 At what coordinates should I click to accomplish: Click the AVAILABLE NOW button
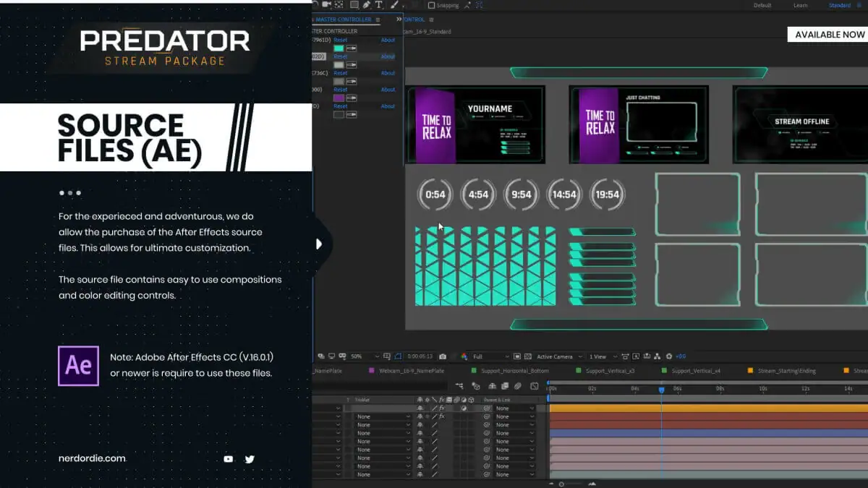(829, 35)
